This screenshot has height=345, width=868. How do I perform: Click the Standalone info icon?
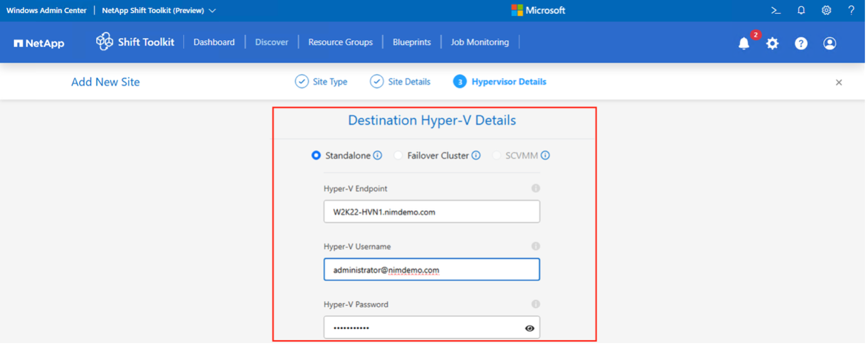[x=378, y=156]
